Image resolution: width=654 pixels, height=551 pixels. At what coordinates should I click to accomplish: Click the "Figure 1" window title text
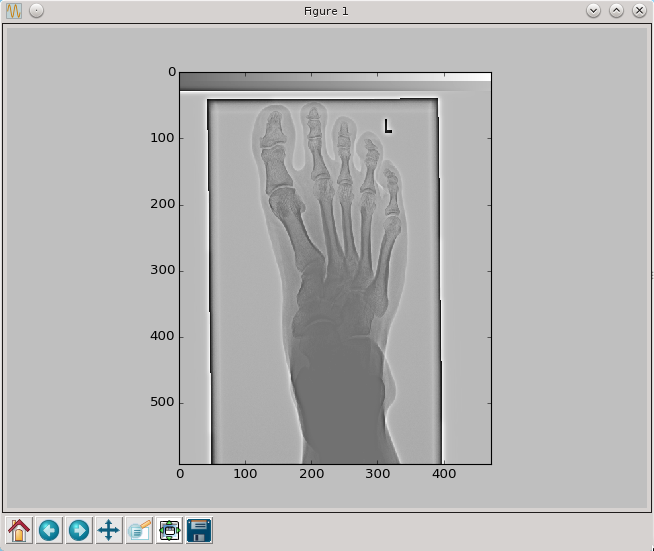(x=326, y=11)
